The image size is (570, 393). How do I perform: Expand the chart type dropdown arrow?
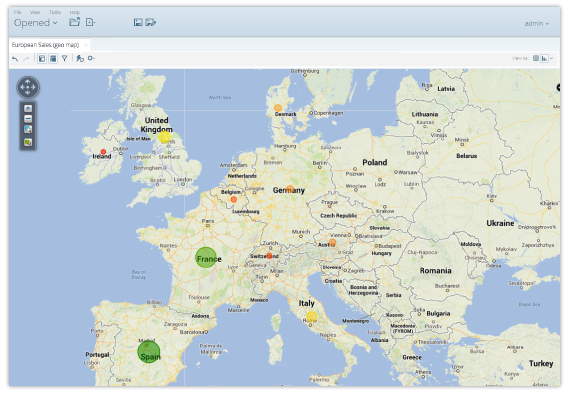(x=551, y=58)
